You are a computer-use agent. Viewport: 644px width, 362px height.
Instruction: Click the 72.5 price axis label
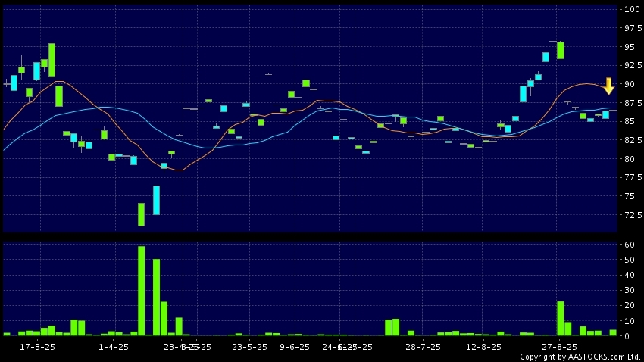[633, 215]
